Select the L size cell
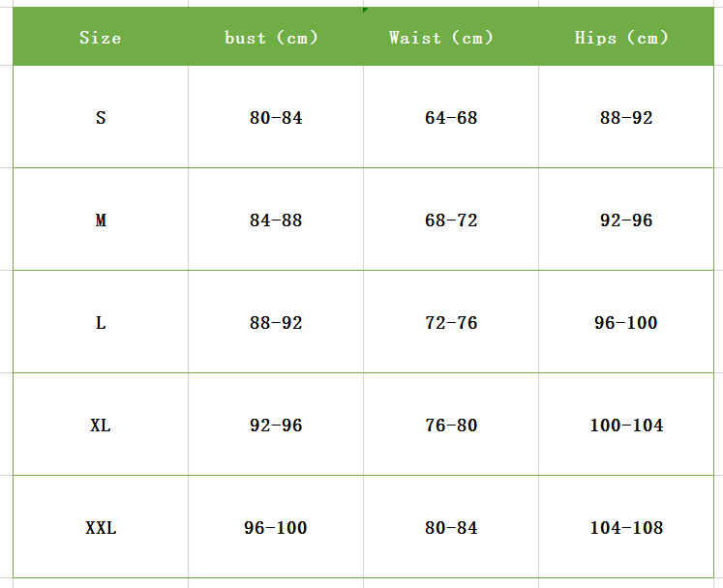 (101, 323)
